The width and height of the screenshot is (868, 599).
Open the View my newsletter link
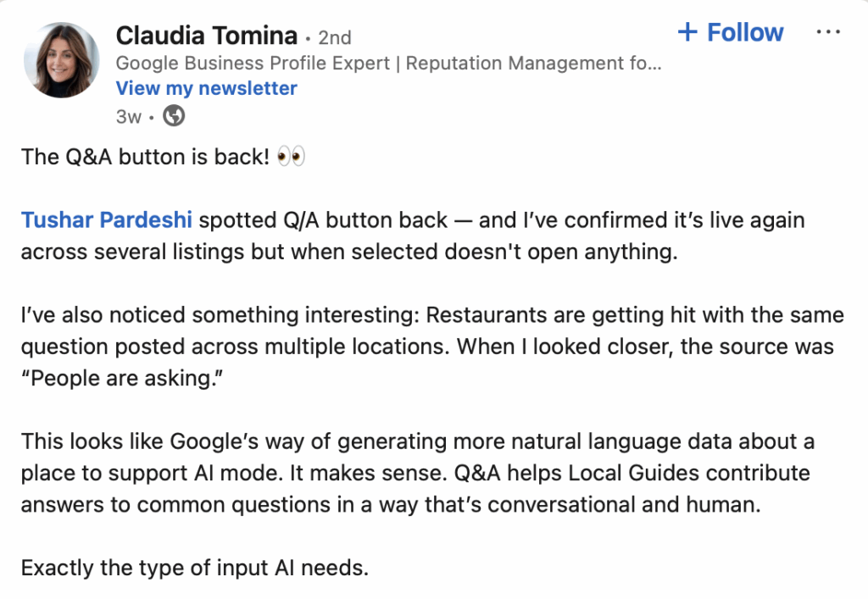[206, 88]
